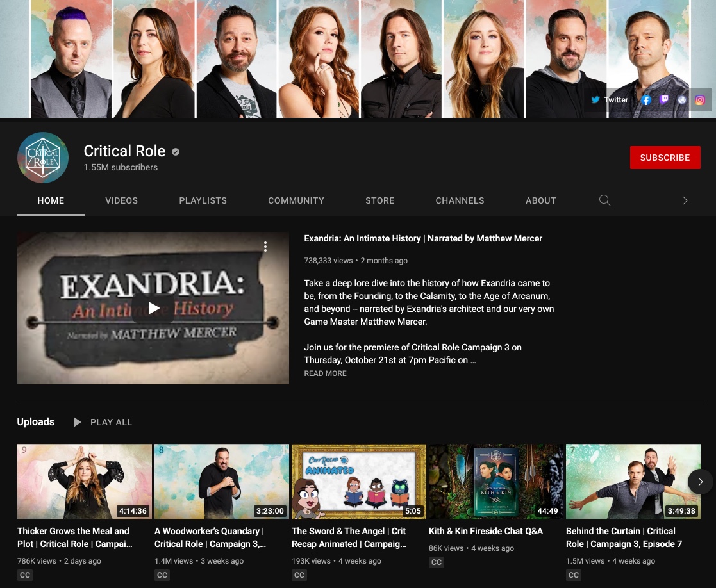This screenshot has width=716, height=588.
Task: Open Kith & Kin Fireside Chat thumbnail
Action: pyautogui.click(x=496, y=481)
